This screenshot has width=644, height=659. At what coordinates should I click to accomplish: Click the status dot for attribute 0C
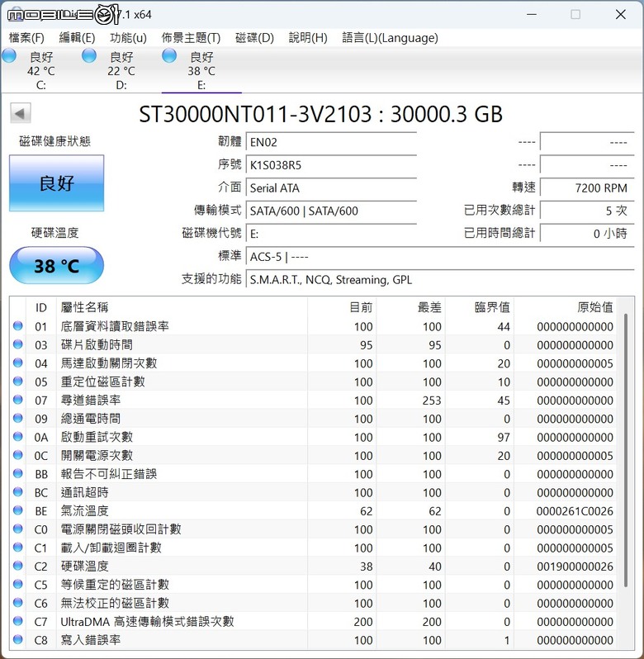click(x=17, y=455)
